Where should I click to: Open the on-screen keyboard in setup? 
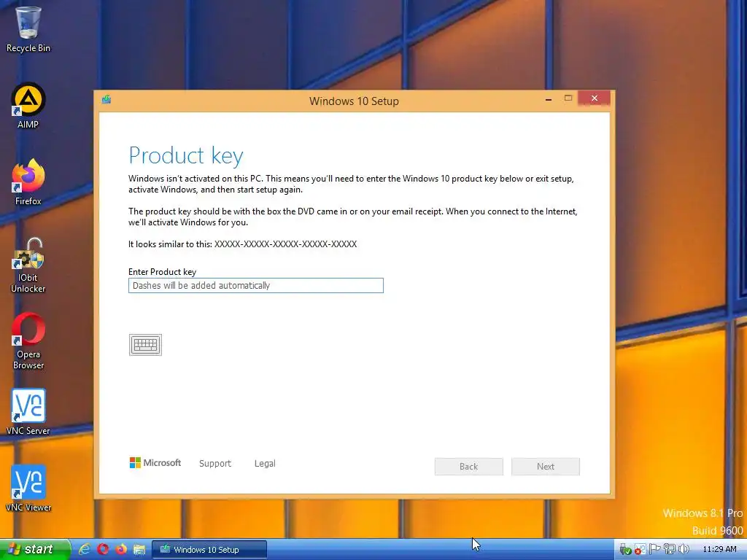point(145,345)
